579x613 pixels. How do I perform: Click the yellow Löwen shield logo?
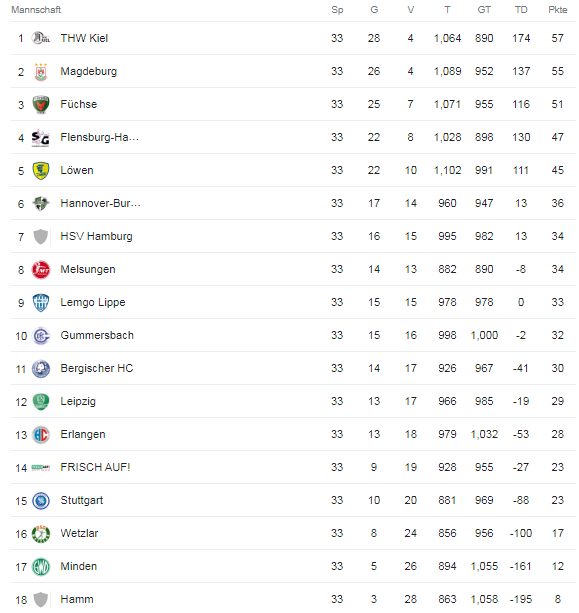tap(41, 170)
